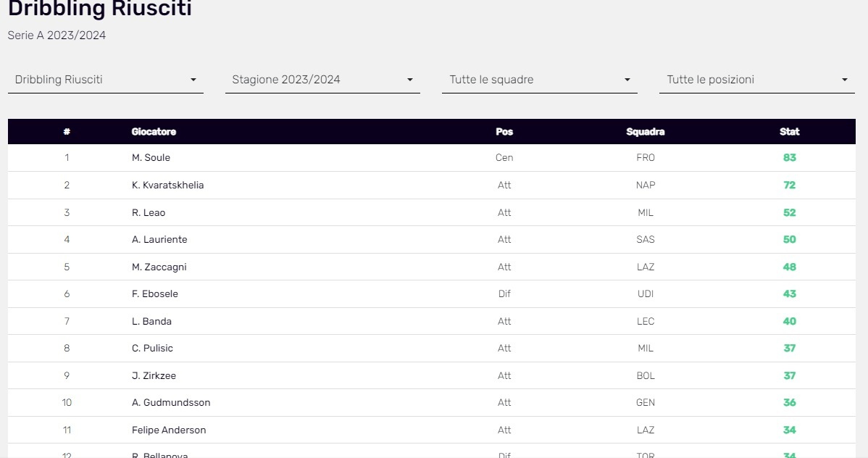Click F. Ebosele in the table

click(x=154, y=294)
